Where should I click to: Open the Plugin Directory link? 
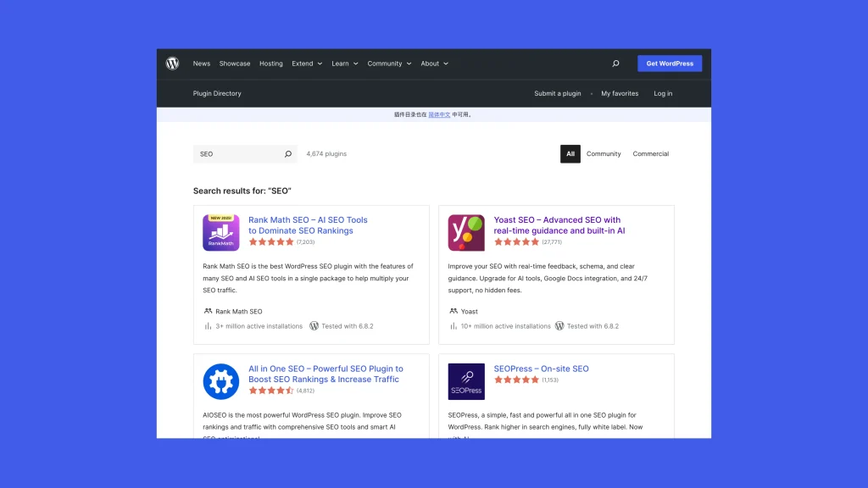click(217, 93)
